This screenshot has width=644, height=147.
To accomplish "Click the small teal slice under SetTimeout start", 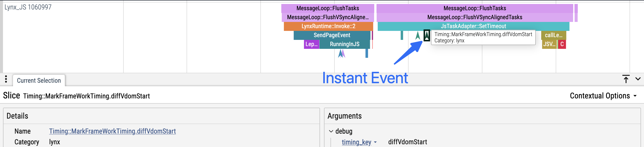I will point(402,35).
